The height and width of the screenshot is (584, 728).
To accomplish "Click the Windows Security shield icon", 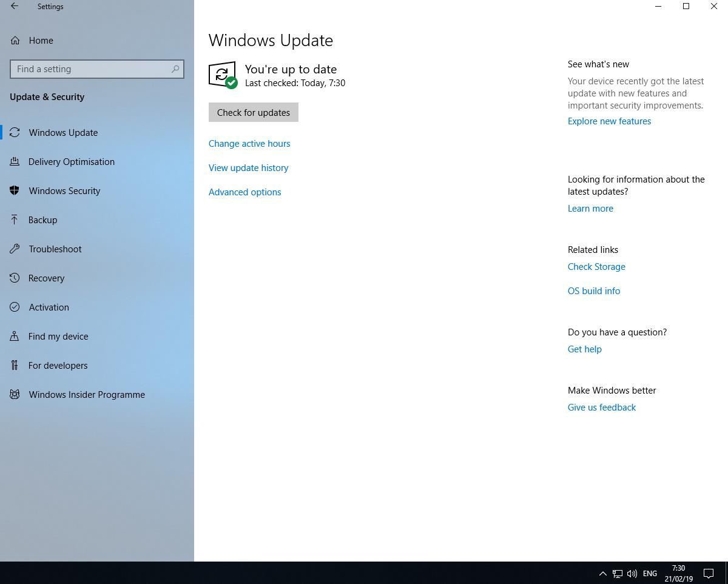I will [15, 190].
